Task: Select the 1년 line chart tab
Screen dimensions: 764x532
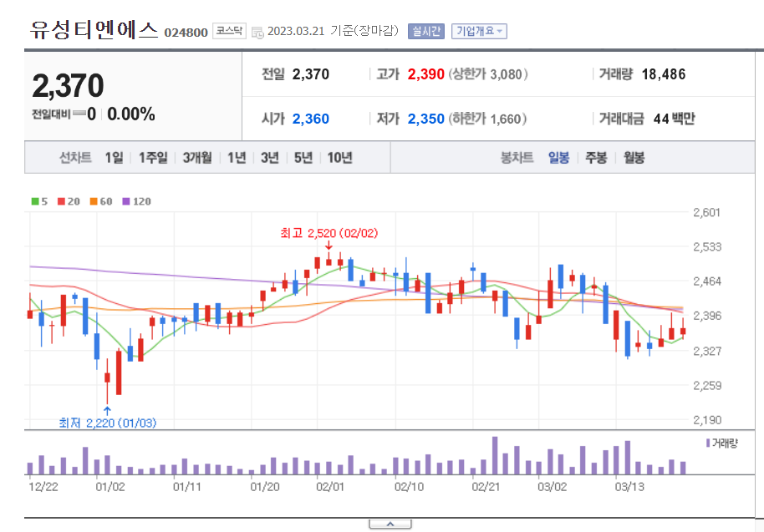Action: (x=237, y=158)
